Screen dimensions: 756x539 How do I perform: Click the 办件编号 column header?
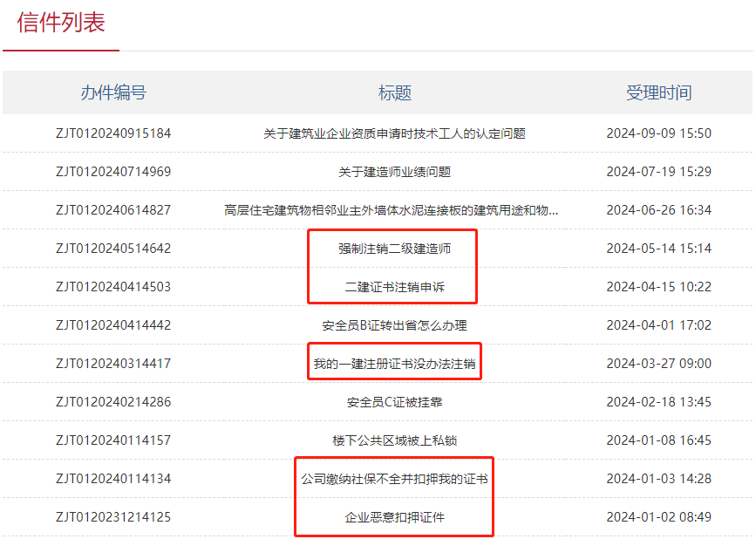point(113,92)
